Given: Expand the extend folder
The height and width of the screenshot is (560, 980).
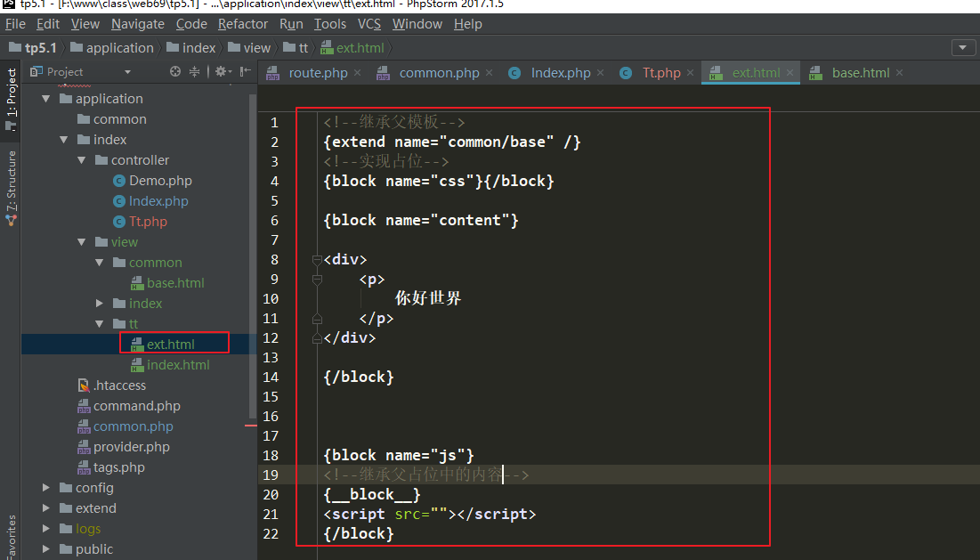Looking at the screenshot, I should coord(45,508).
